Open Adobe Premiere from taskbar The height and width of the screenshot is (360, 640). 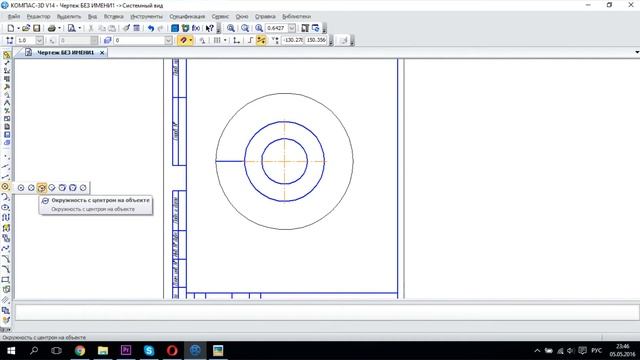[x=126, y=351]
